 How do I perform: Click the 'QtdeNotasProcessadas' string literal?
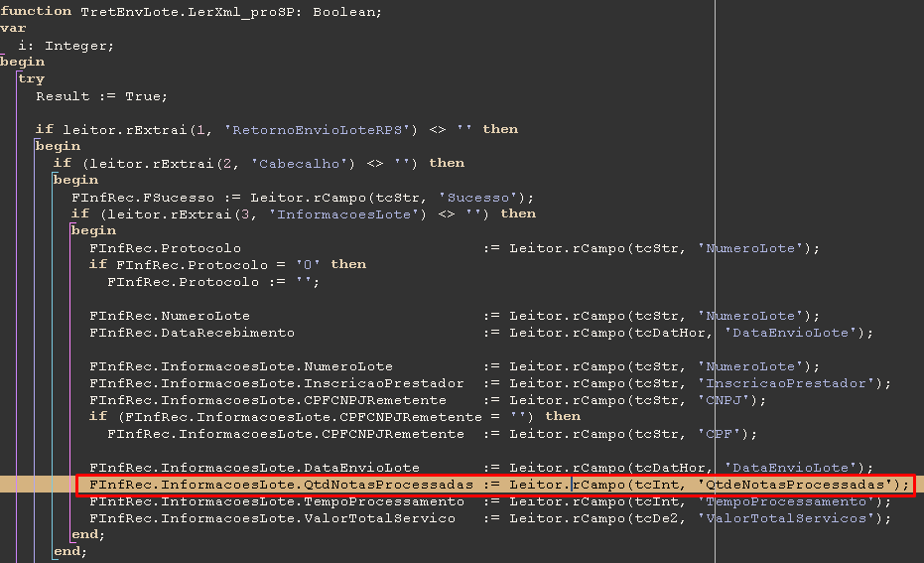[x=795, y=485]
